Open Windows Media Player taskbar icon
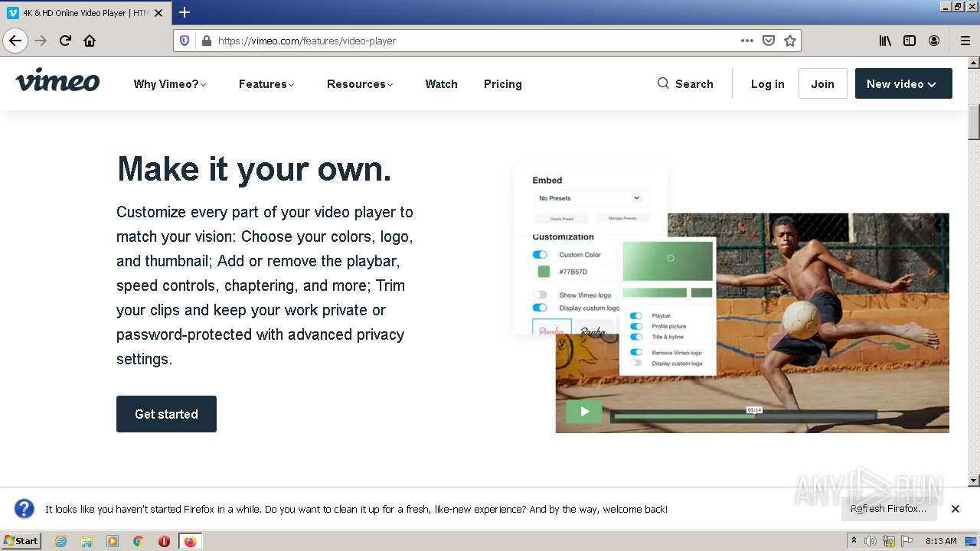The width and height of the screenshot is (980, 551). (113, 541)
